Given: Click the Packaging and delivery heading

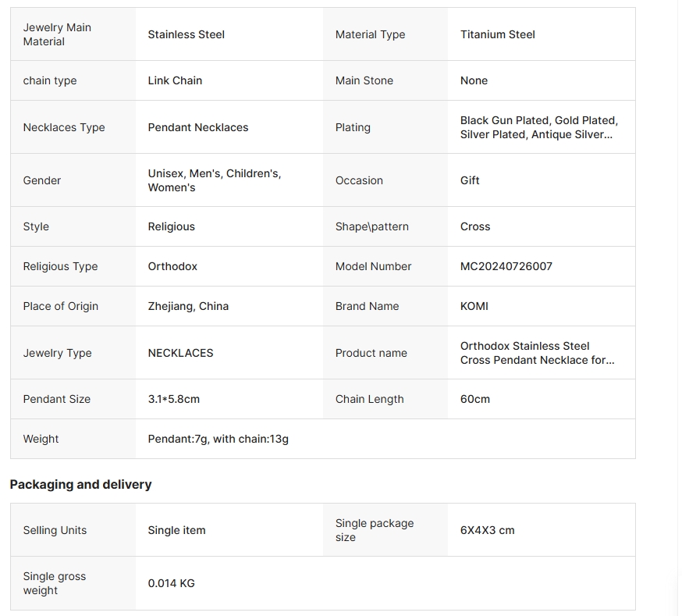Looking at the screenshot, I should (x=80, y=484).
